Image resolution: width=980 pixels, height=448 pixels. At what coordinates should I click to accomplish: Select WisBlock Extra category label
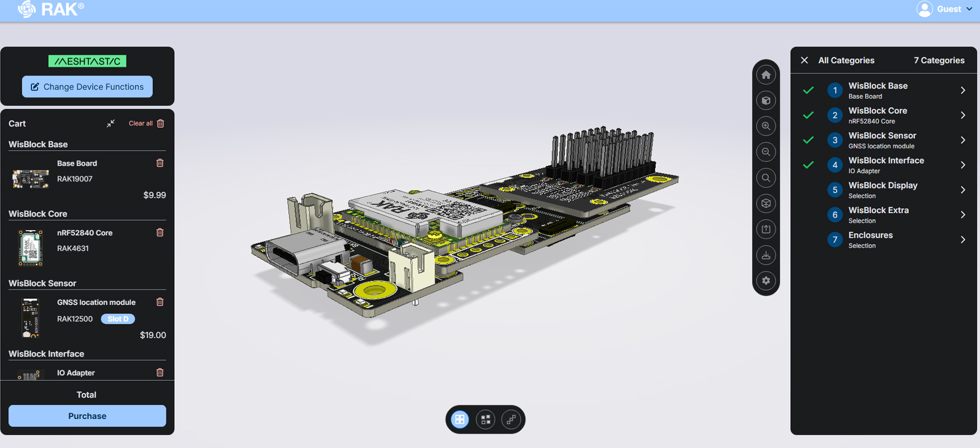pos(878,211)
